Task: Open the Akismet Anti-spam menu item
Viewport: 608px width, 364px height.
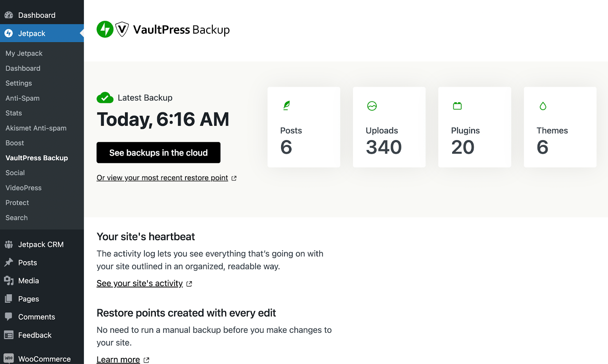Action: (36, 128)
